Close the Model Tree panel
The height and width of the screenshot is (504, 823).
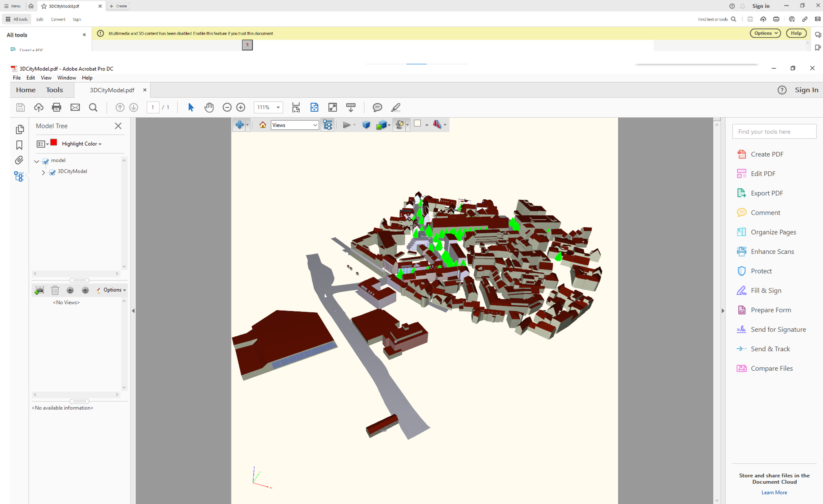click(x=118, y=126)
